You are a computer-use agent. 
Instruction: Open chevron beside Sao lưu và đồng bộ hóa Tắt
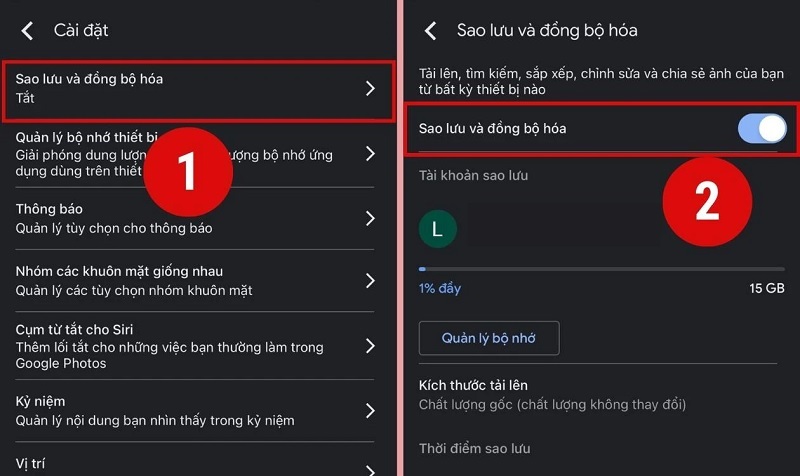click(x=370, y=88)
